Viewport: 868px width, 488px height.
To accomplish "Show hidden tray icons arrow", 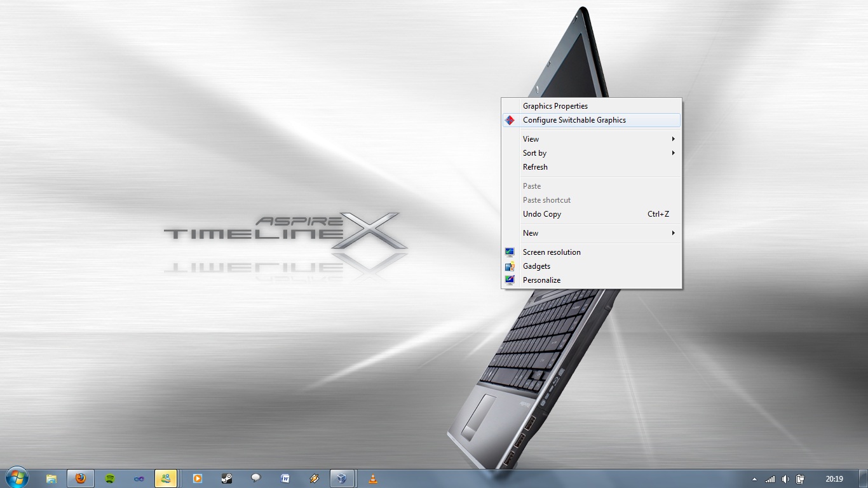I will point(754,479).
